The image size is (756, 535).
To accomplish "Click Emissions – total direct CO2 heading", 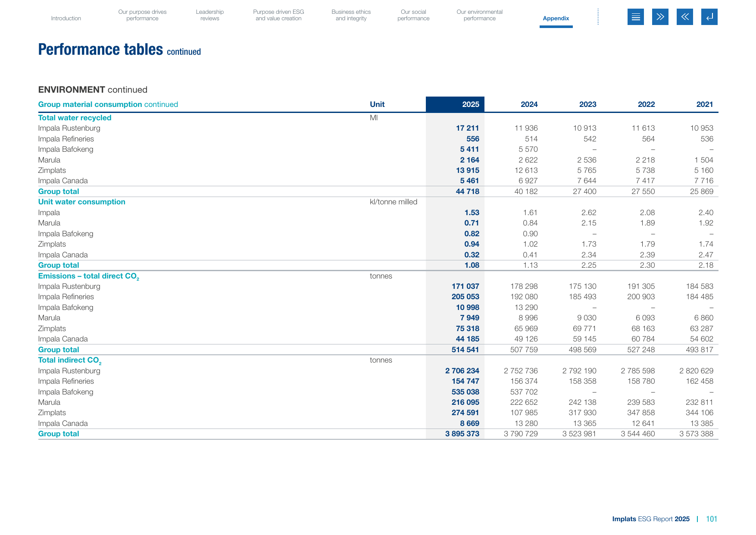I will [88, 276].
